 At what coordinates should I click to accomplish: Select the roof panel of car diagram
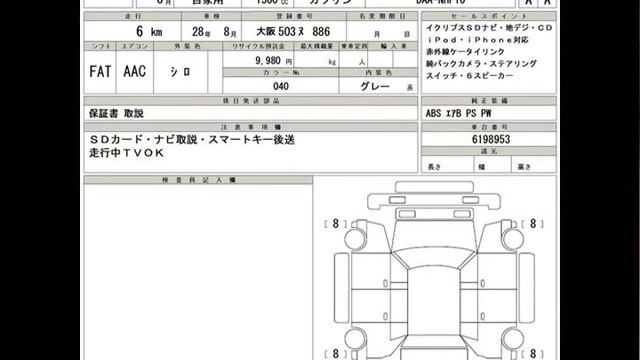pyautogui.click(x=434, y=301)
